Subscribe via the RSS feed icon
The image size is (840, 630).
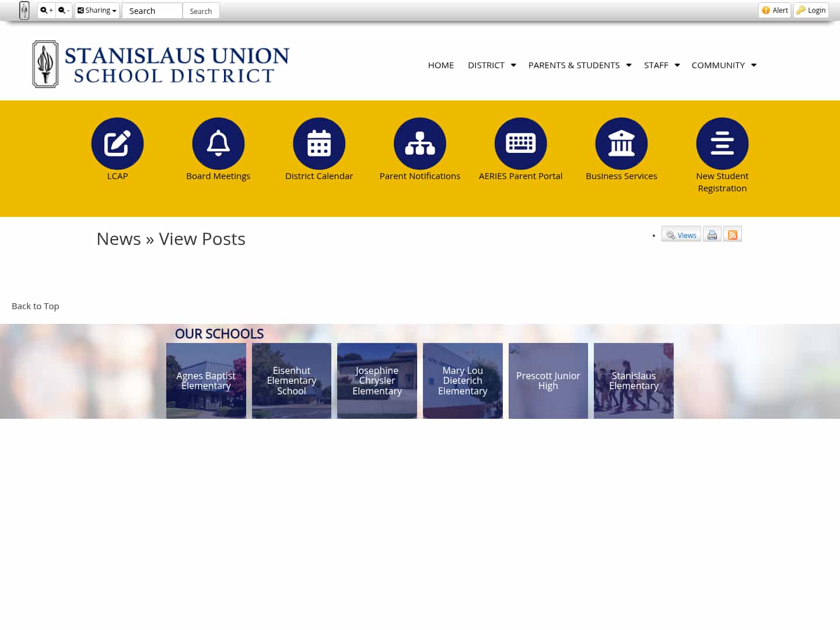[733, 234]
